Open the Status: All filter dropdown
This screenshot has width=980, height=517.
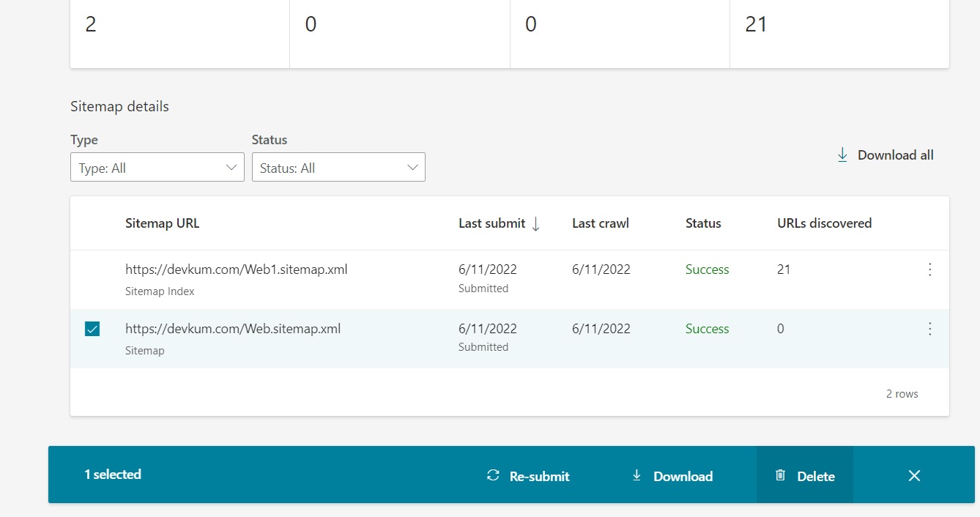pos(338,168)
